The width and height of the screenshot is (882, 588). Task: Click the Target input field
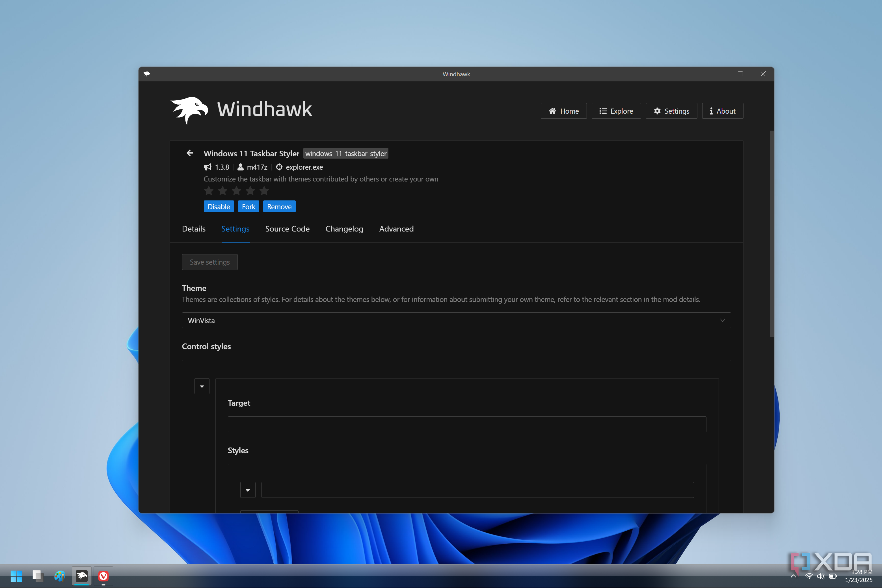click(466, 424)
